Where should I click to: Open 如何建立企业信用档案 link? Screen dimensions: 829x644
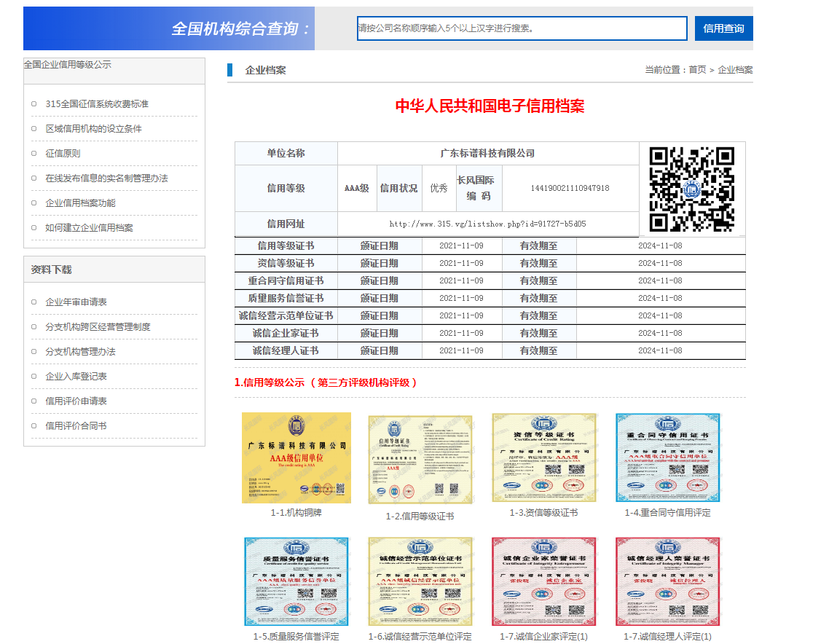coord(89,228)
